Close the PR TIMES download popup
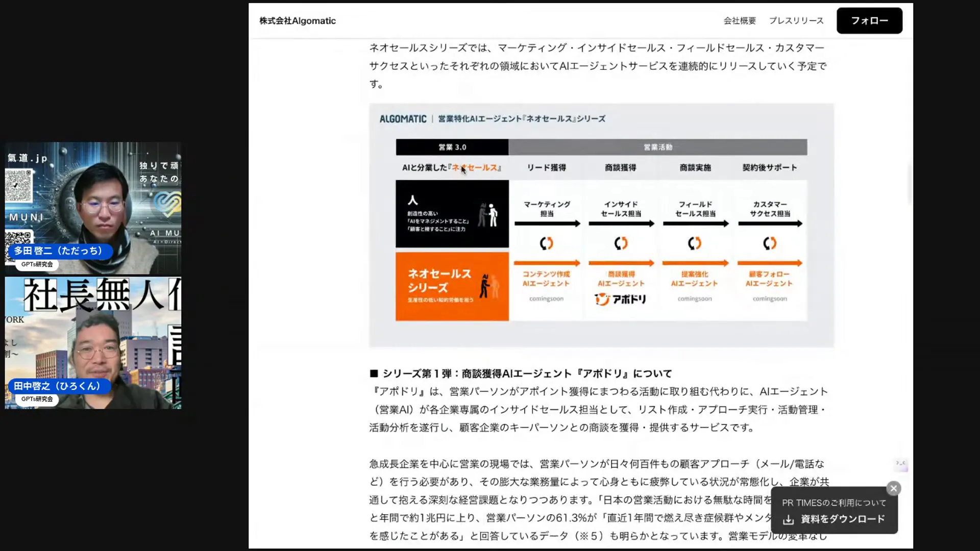980x551 pixels. (893, 488)
